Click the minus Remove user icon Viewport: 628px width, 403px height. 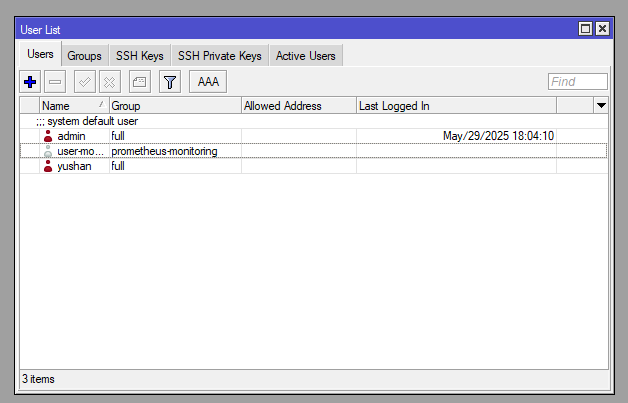pyautogui.click(x=56, y=82)
